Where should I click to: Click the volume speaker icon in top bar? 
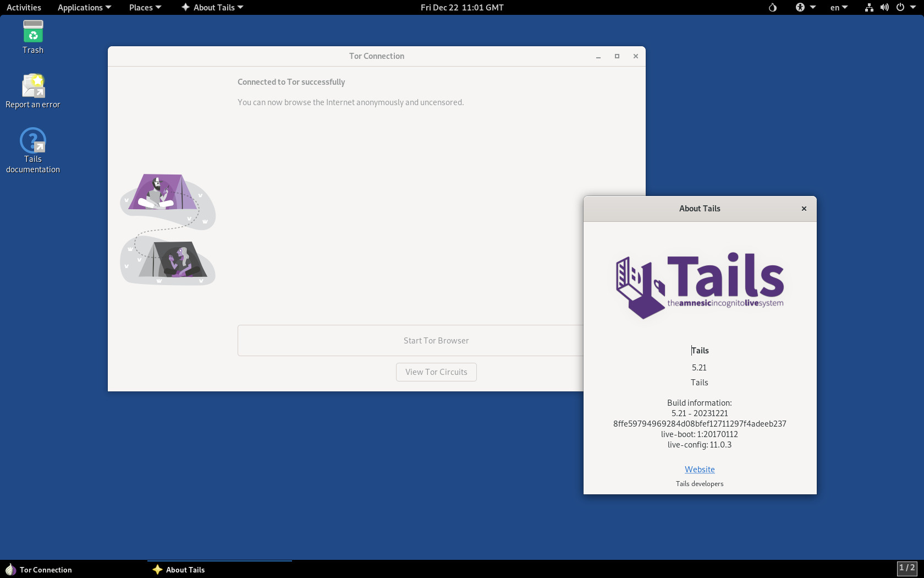coord(884,8)
